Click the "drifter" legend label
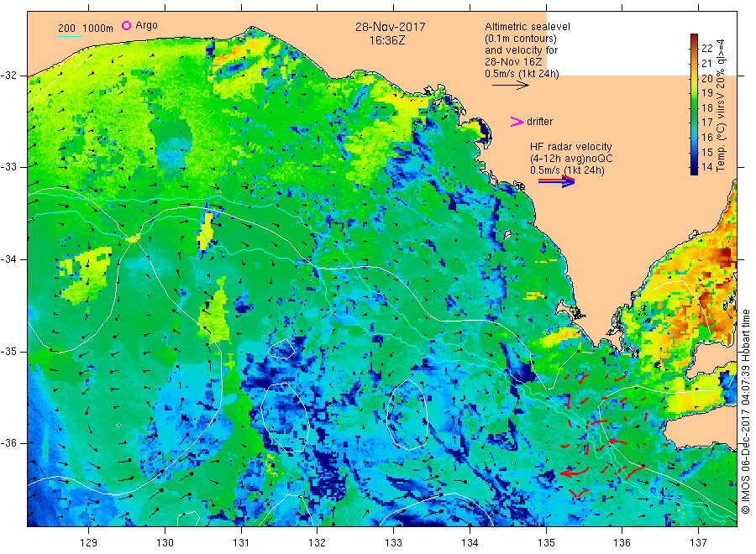The width and height of the screenshot is (756, 554). [x=539, y=122]
